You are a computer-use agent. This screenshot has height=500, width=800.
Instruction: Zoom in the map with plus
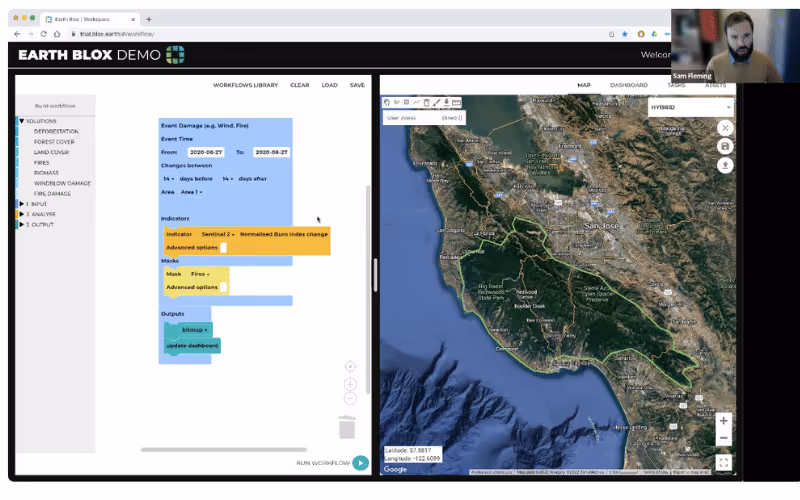723,421
